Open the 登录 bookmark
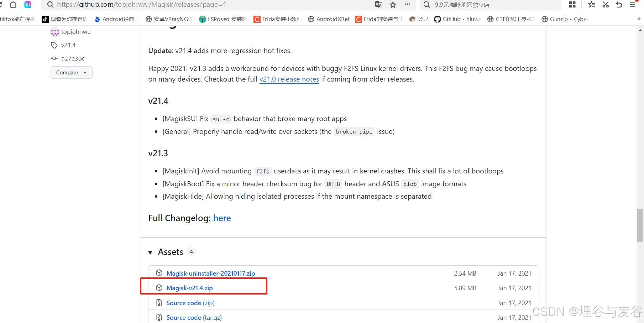This screenshot has width=644, height=323. pos(419,19)
